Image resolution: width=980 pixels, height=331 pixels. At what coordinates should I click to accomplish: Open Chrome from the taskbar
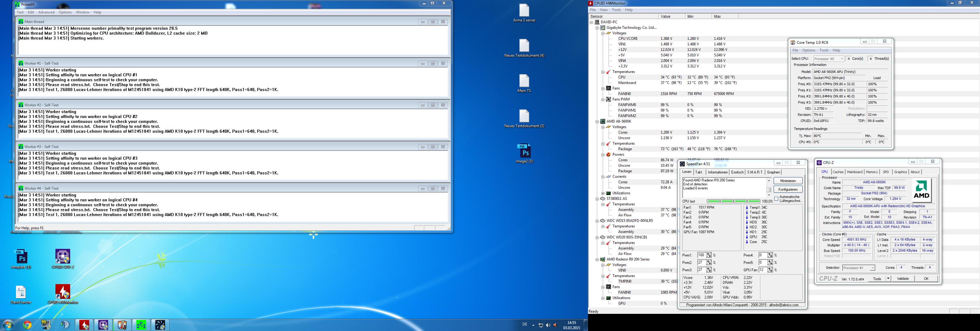pyautogui.click(x=27, y=325)
